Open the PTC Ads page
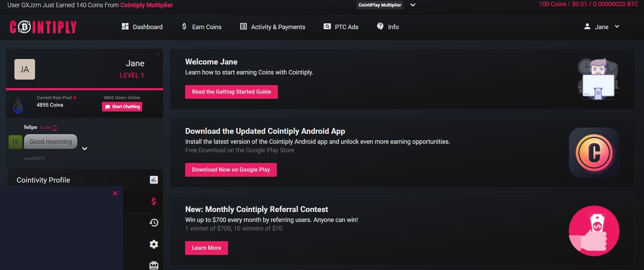 (341, 27)
